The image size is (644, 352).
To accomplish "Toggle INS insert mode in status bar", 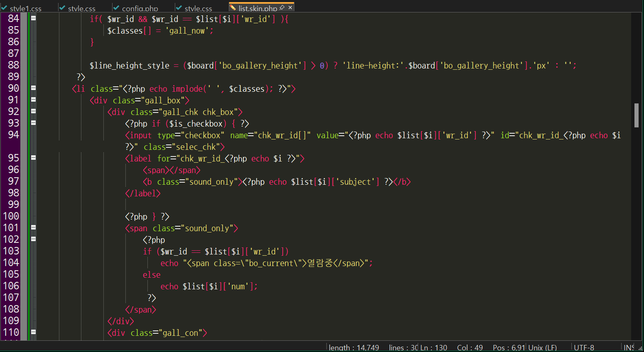I will 628,347.
